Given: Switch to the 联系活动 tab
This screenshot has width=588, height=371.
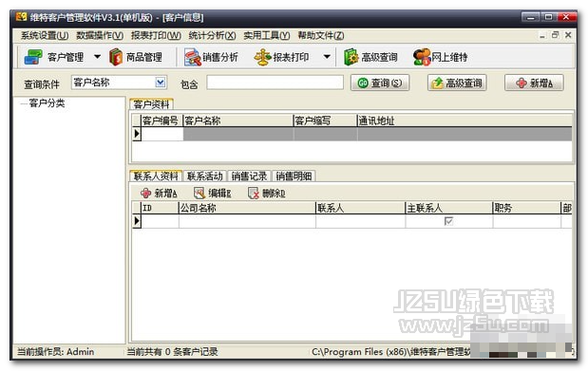Looking at the screenshot, I should pyautogui.click(x=205, y=176).
